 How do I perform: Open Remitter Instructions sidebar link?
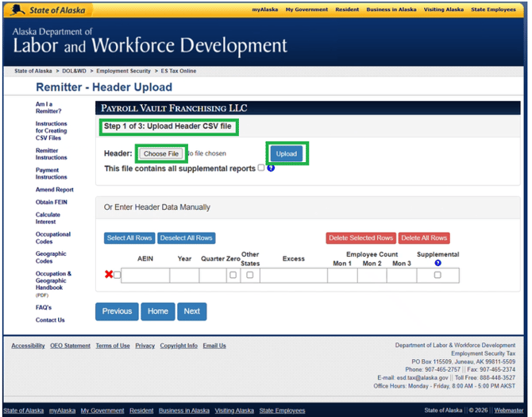tap(52, 154)
